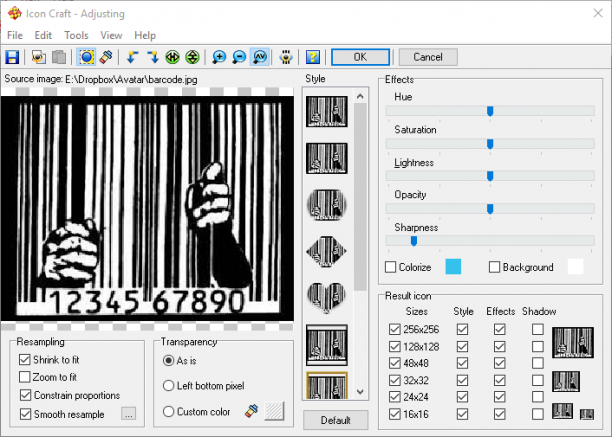Select the gold-framed style thumbnail
Viewport: 612px width, 437px height.
[x=327, y=385]
